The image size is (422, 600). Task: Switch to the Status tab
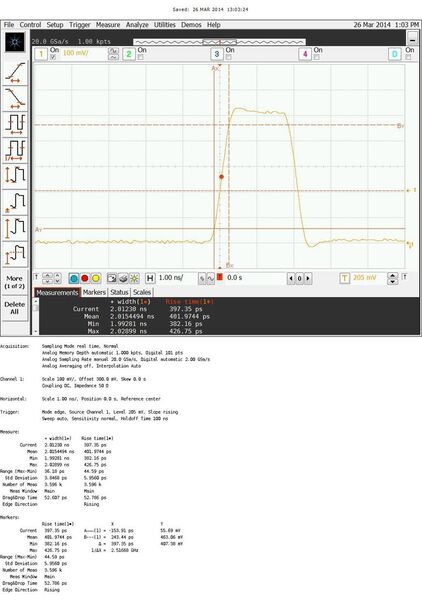(x=119, y=292)
